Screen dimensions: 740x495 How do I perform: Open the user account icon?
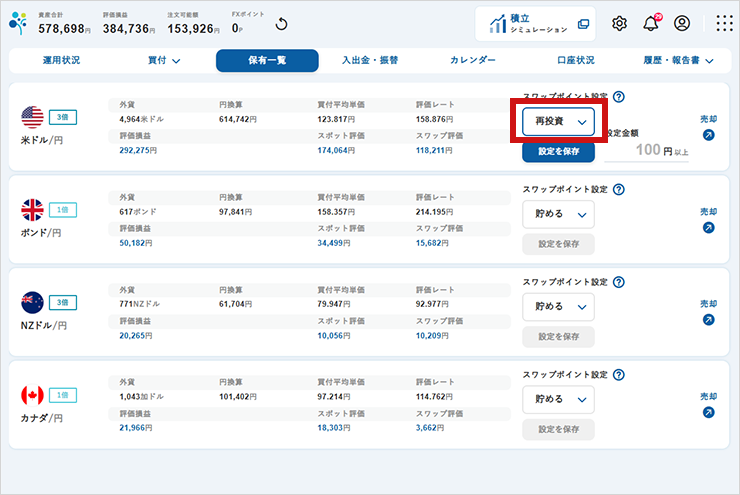click(682, 23)
